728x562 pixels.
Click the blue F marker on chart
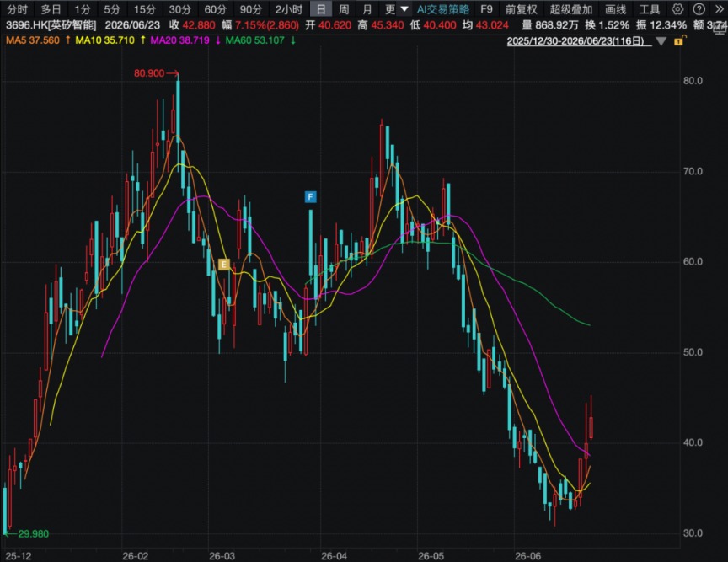(311, 197)
